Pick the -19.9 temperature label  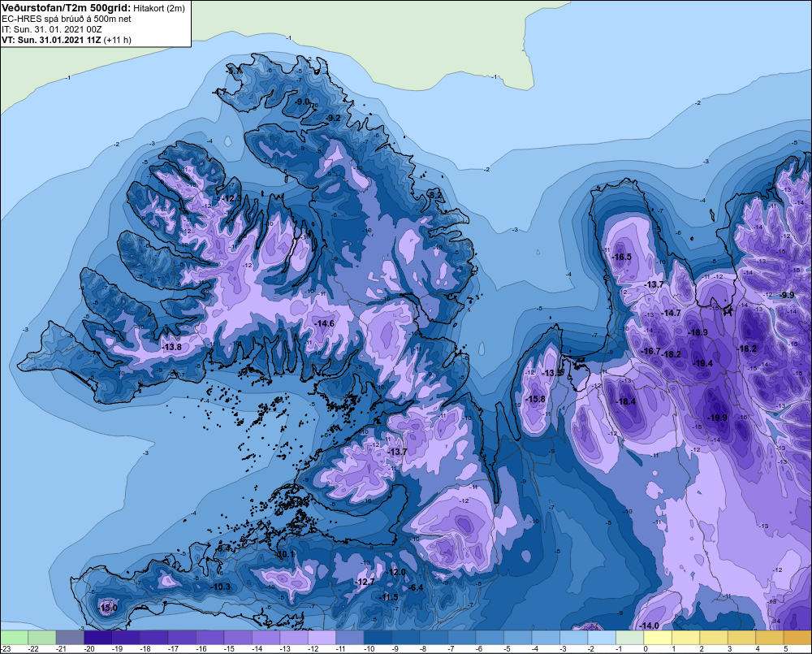pos(717,418)
